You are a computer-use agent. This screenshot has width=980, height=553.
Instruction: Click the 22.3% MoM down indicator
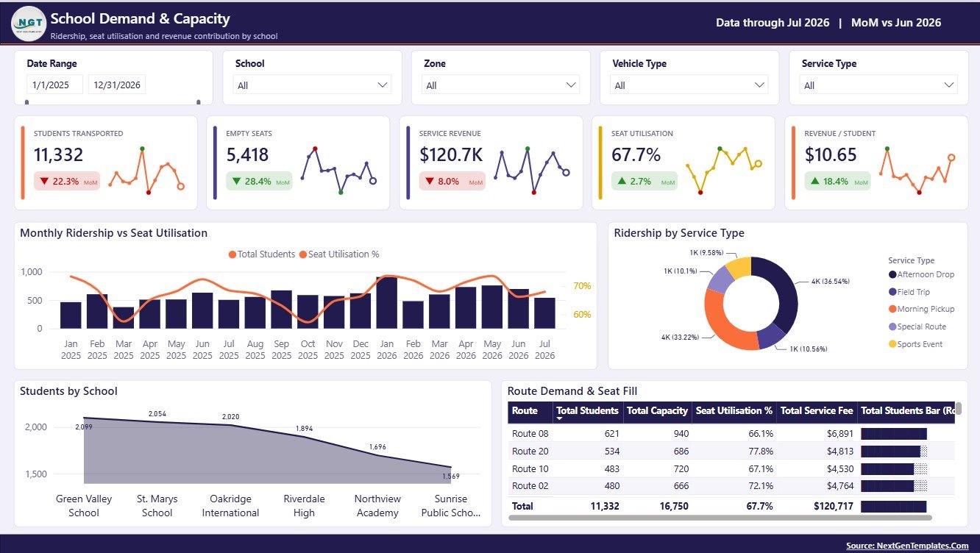coord(67,182)
